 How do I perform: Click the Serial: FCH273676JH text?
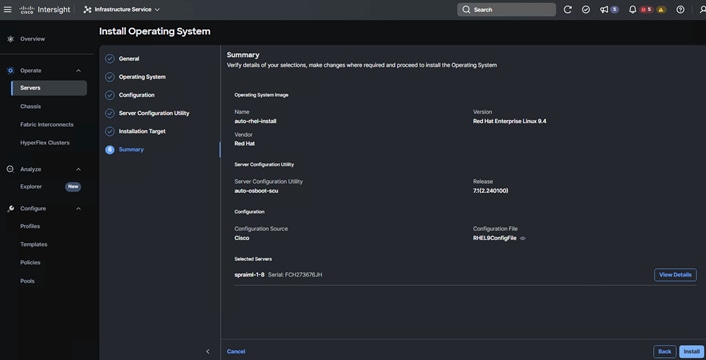point(295,274)
